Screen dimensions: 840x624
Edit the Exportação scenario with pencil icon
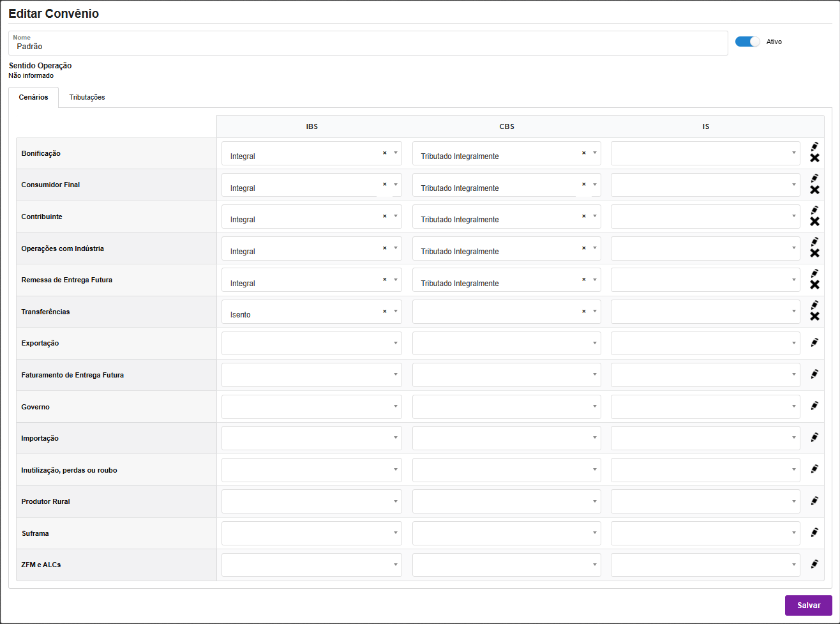tap(814, 343)
